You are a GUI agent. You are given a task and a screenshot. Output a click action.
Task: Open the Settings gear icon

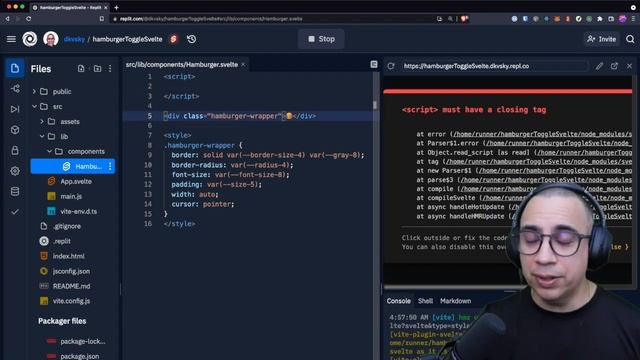[15, 171]
